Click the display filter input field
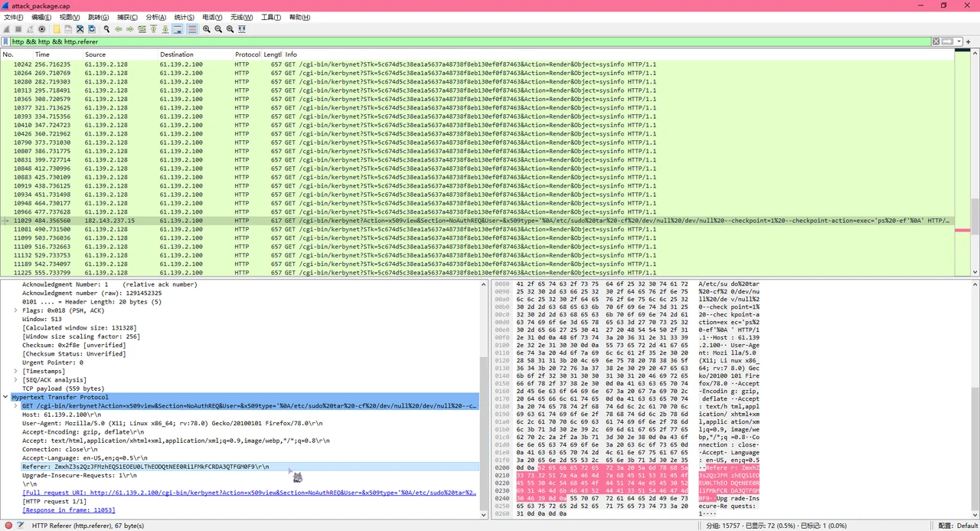This screenshot has height=531, width=980. pos(459,41)
